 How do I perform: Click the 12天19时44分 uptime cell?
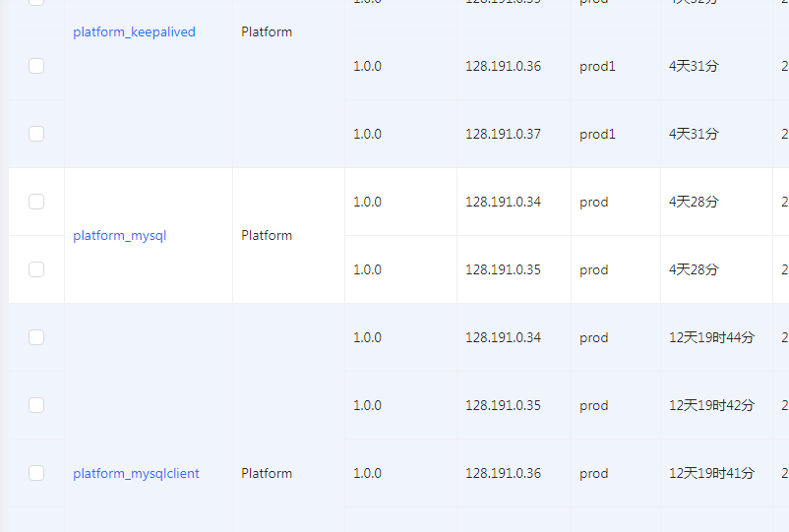[x=711, y=337]
